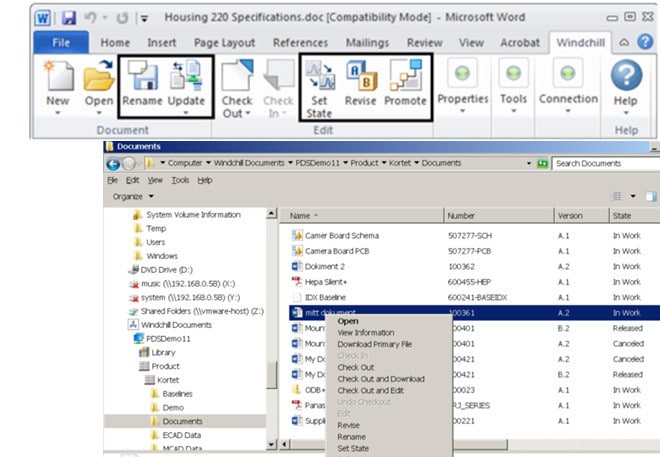Open the Undo history dropdown arrow
The height and width of the screenshot is (457, 660).
[105, 18]
